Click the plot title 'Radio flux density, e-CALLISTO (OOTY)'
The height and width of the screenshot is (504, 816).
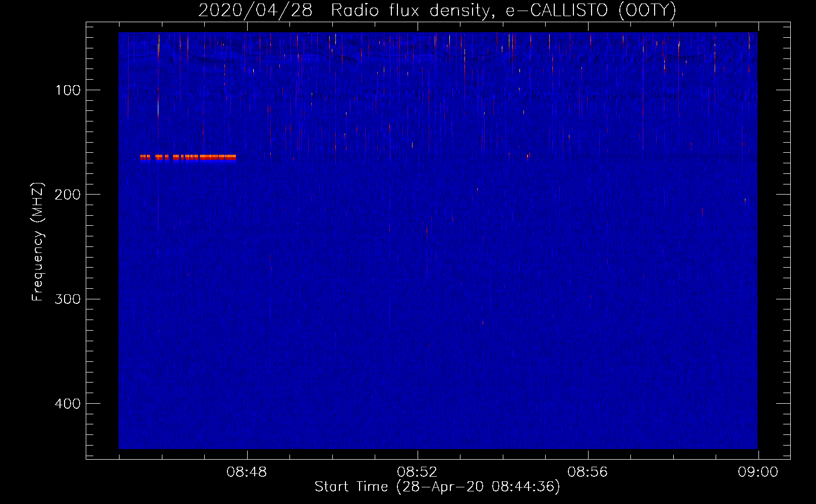pos(503,10)
